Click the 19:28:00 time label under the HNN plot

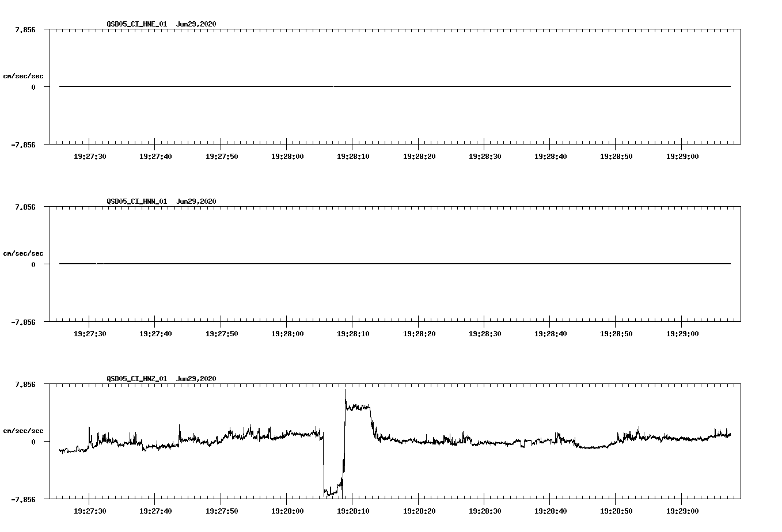(x=287, y=334)
